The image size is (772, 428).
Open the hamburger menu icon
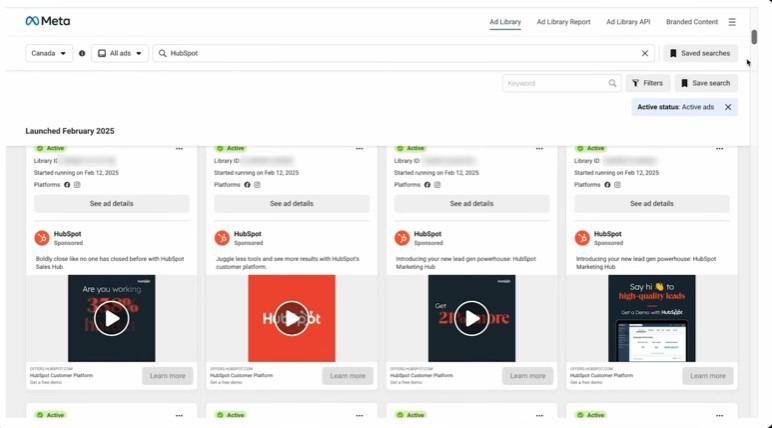click(x=732, y=22)
